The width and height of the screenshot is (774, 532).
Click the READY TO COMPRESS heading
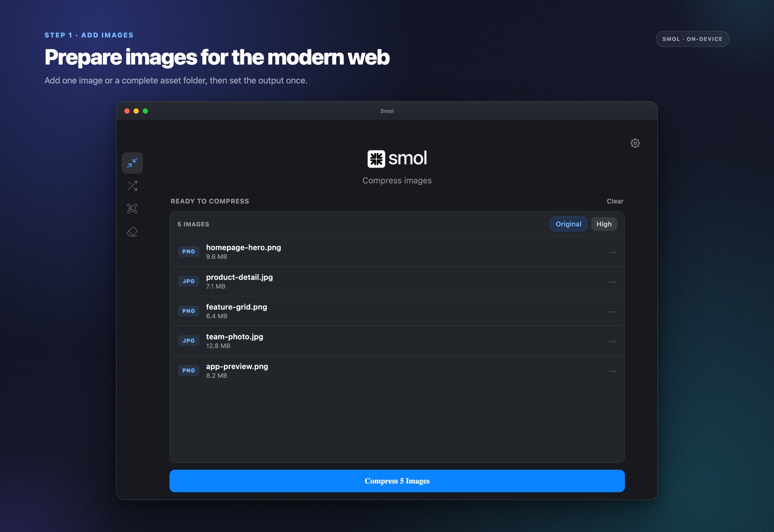tap(210, 201)
